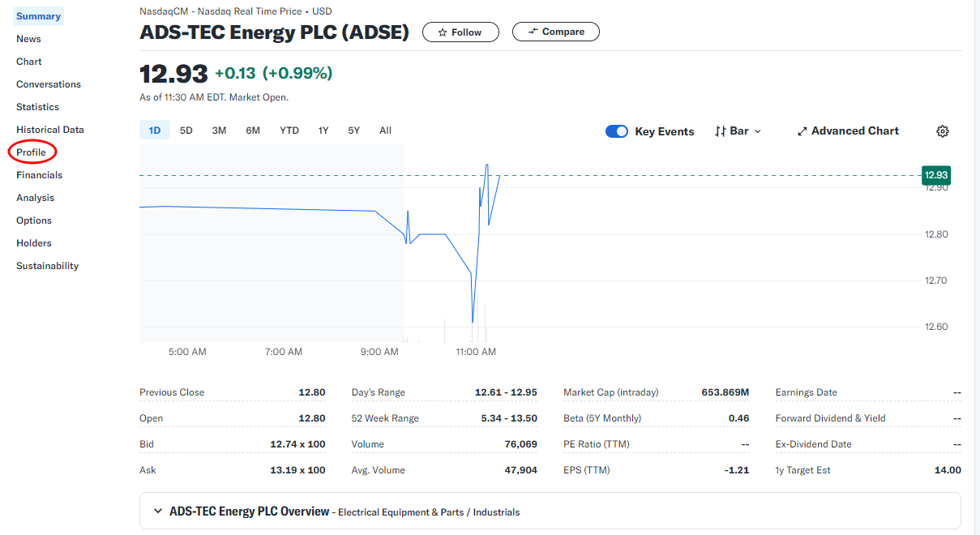The height and width of the screenshot is (535, 980).
Task: Open the News section in sidebar
Action: (28, 39)
